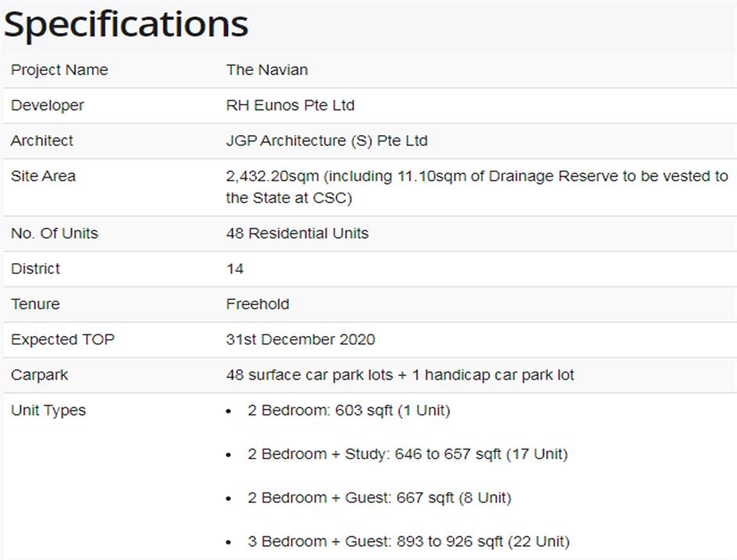Click the Developer row label
737x560 pixels.
(47, 105)
